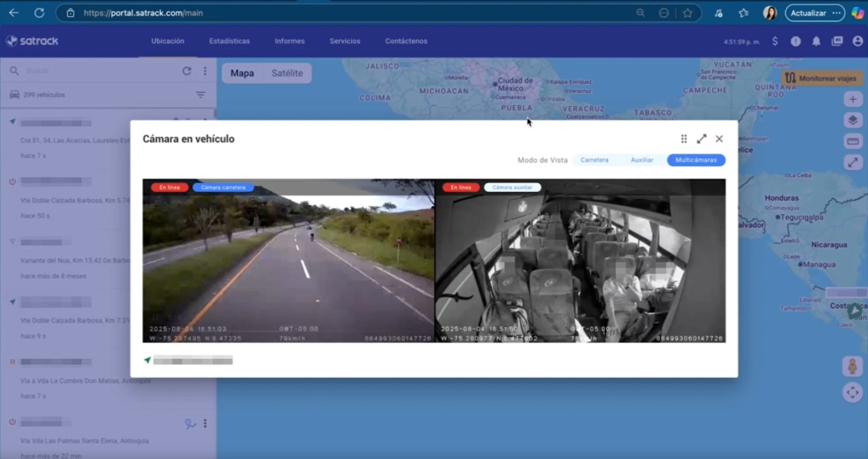The width and height of the screenshot is (868, 459).
Task: Expand the camera dialog
Action: (701, 139)
